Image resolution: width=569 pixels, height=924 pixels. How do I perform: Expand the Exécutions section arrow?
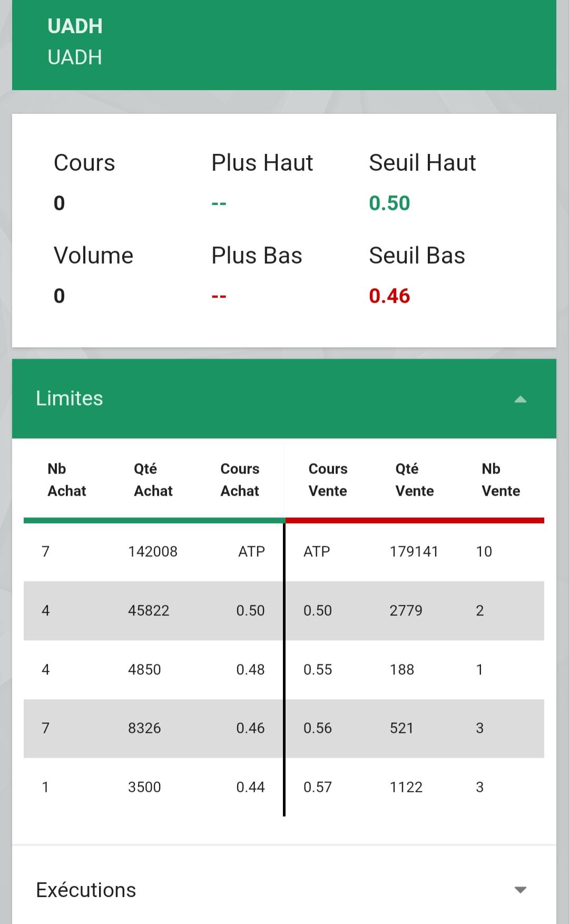[520, 890]
